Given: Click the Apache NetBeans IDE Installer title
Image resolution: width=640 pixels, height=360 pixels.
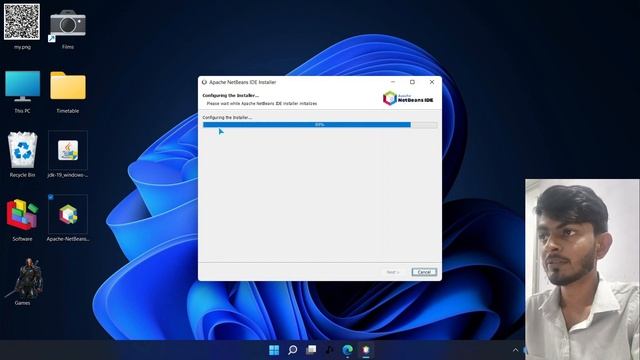Looking at the screenshot, I should (x=242, y=82).
